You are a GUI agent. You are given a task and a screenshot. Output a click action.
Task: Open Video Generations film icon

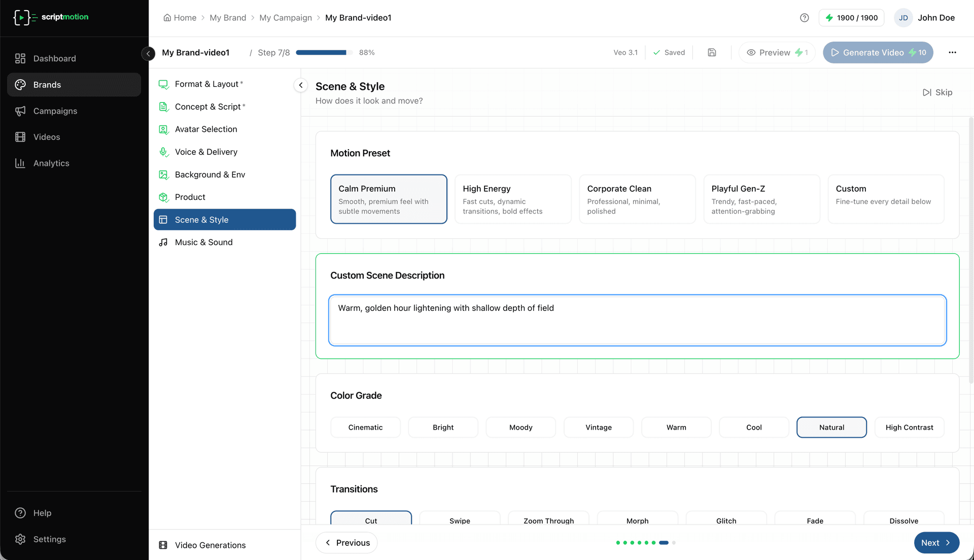click(163, 545)
